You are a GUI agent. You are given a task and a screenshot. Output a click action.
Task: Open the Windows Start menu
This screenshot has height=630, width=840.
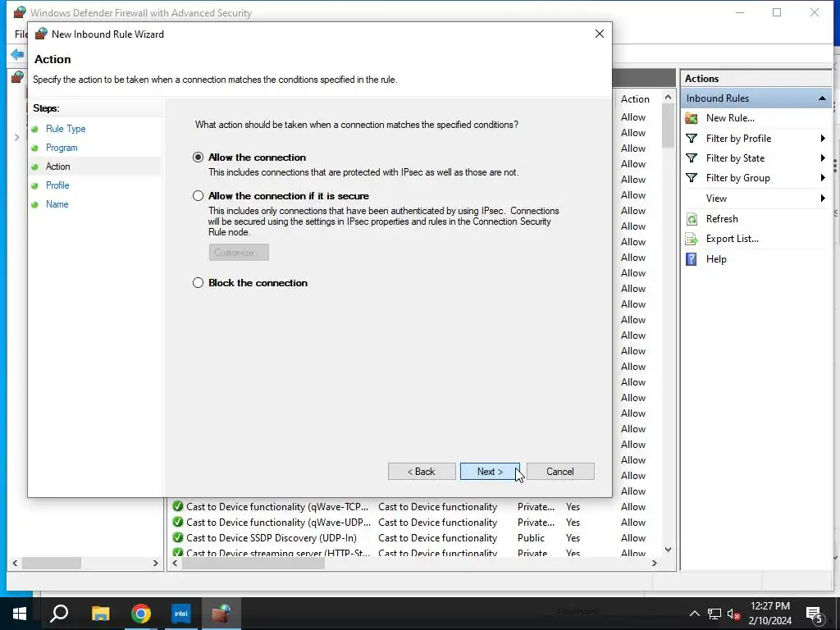point(20,614)
